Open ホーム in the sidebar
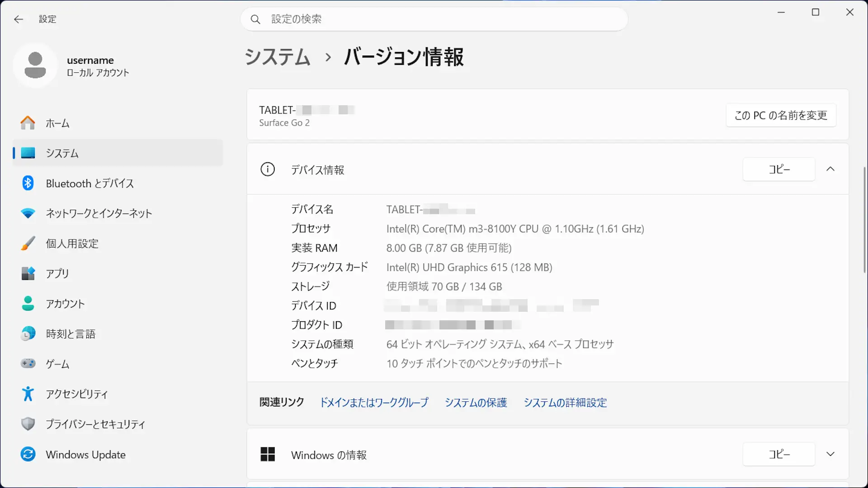This screenshot has width=868, height=488. pos(118,123)
